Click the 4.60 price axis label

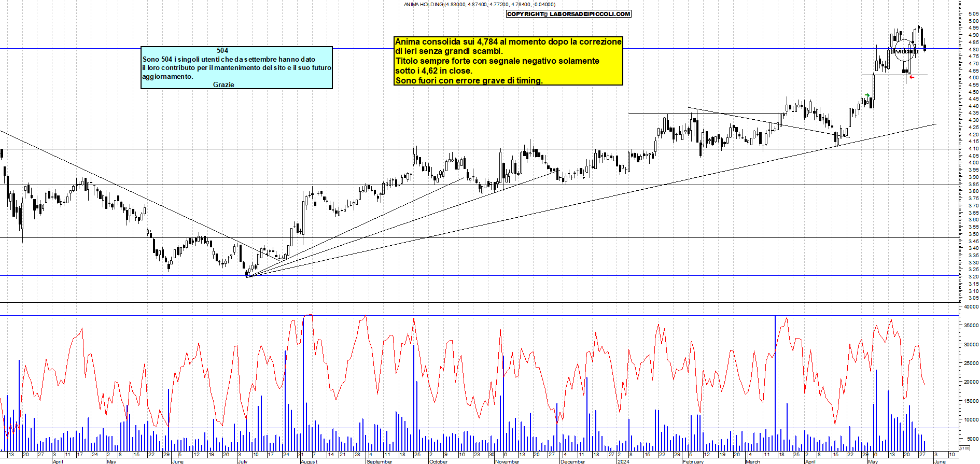click(973, 78)
